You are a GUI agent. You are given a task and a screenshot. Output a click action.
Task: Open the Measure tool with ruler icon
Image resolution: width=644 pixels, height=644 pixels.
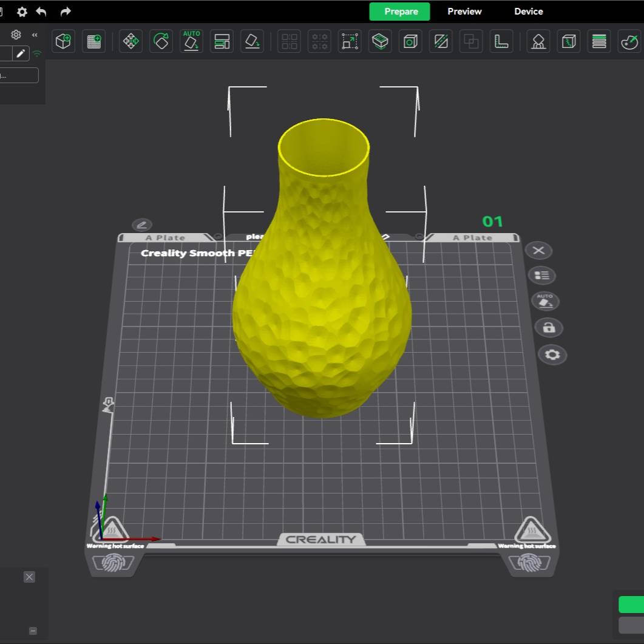click(501, 41)
